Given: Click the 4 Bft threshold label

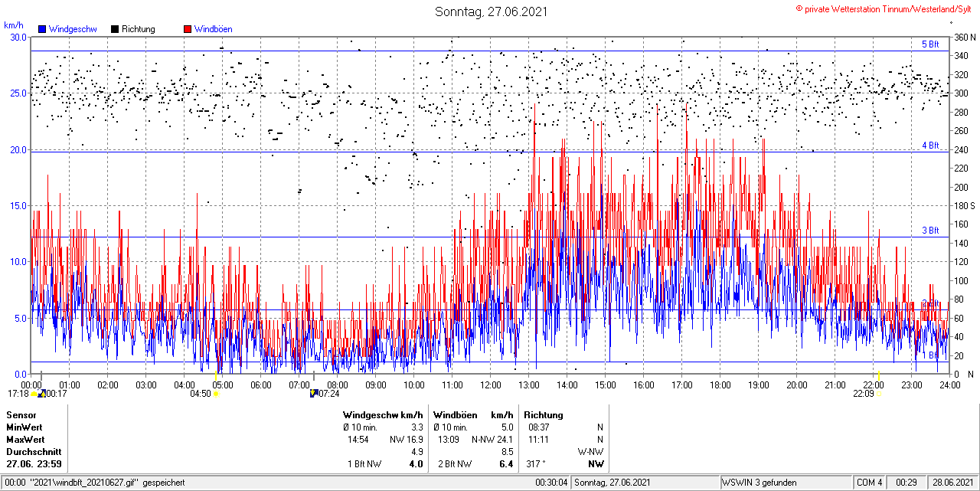Looking at the screenshot, I should [930, 145].
